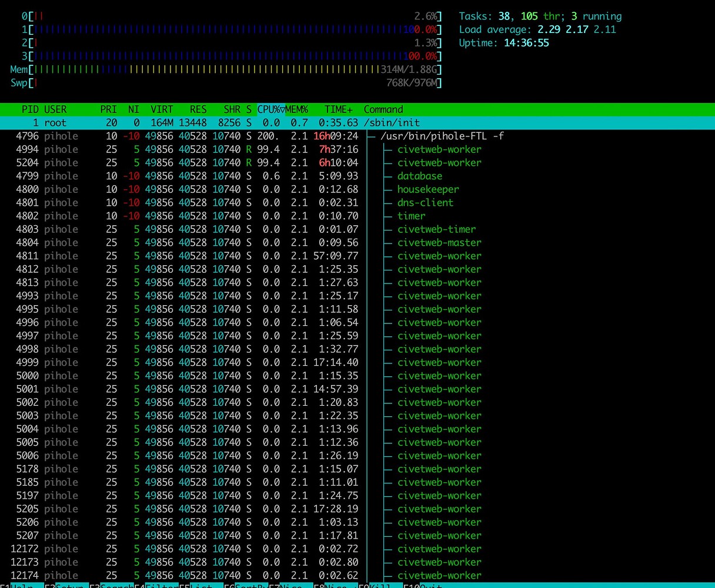This screenshot has width=715, height=588.
Task: Click the Mem usage bar
Action: click(235, 69)
